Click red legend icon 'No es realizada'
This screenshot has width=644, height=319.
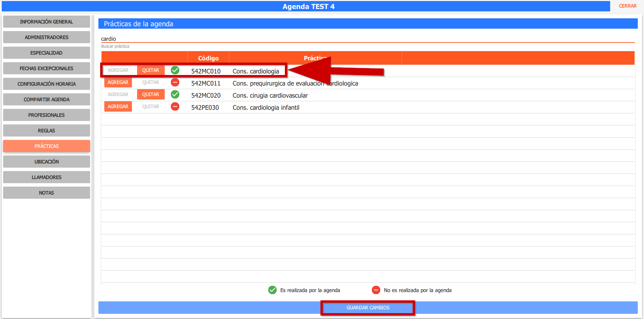click(376, 290)
